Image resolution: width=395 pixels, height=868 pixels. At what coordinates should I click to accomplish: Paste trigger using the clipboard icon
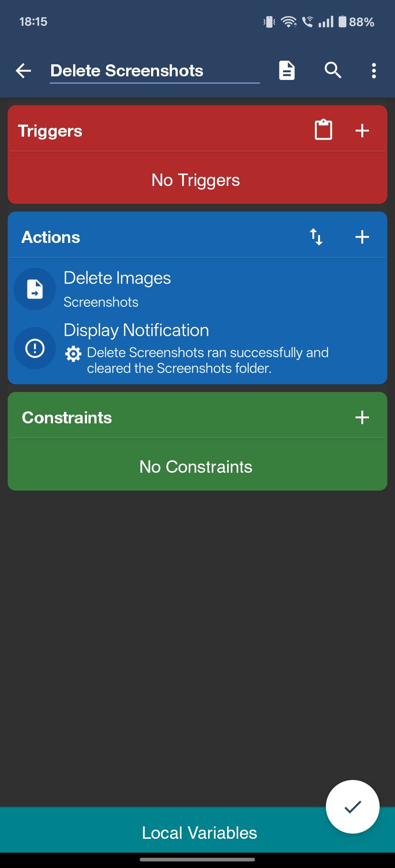pyautogui.click(x=324, y=130)
